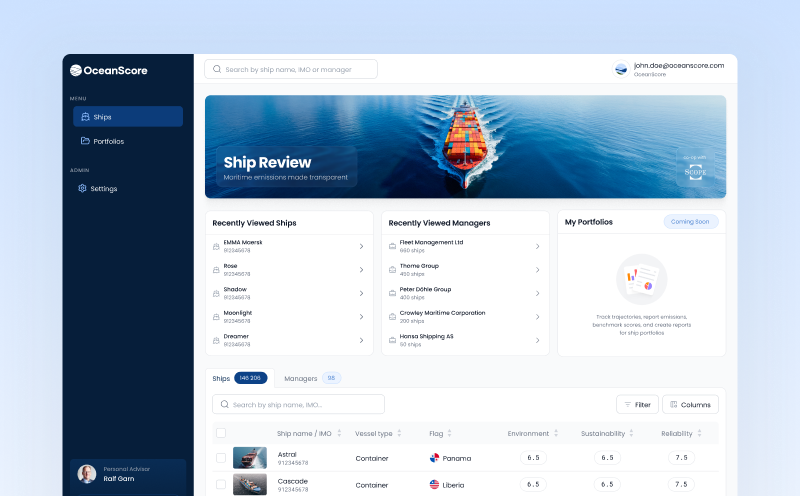
Task: Click the OceanScore logo icon
Action: point(76,70)
